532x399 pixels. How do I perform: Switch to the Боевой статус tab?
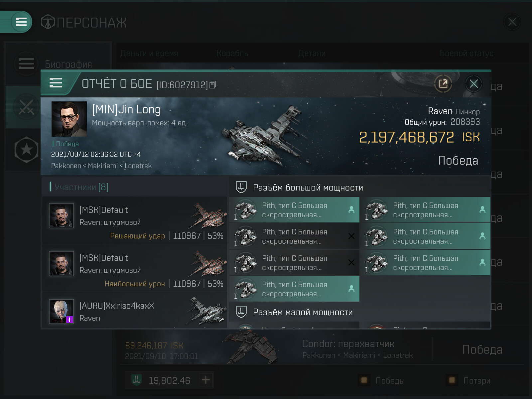click(x=466, y=54)
